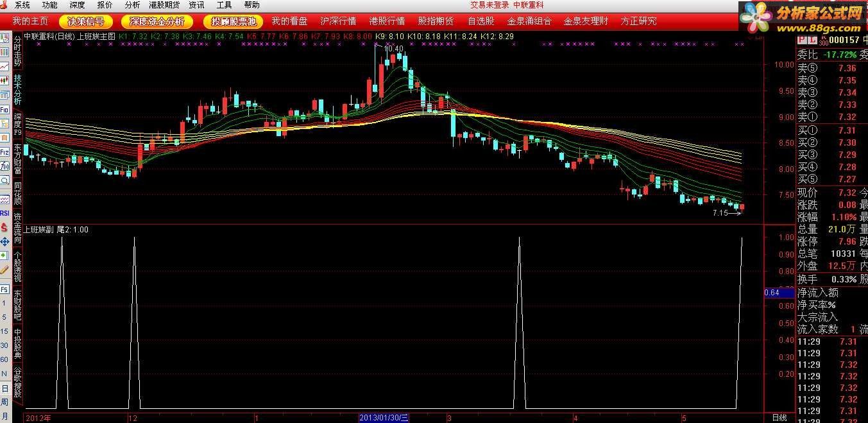The image size is (868, 423).
Task: Select the 60-minute period button
Action: (x=4, y=359)
